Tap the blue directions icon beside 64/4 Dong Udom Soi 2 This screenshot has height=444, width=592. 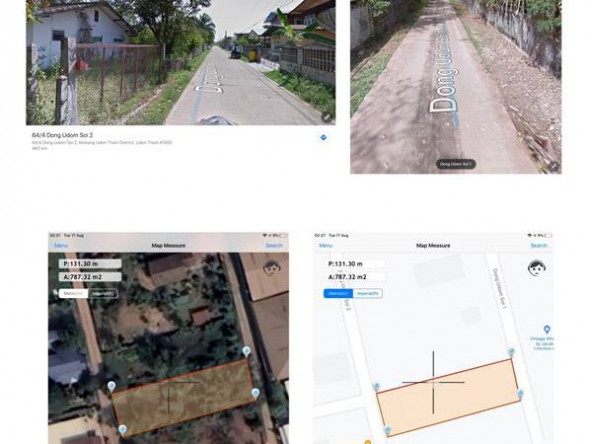click(324, 137)
